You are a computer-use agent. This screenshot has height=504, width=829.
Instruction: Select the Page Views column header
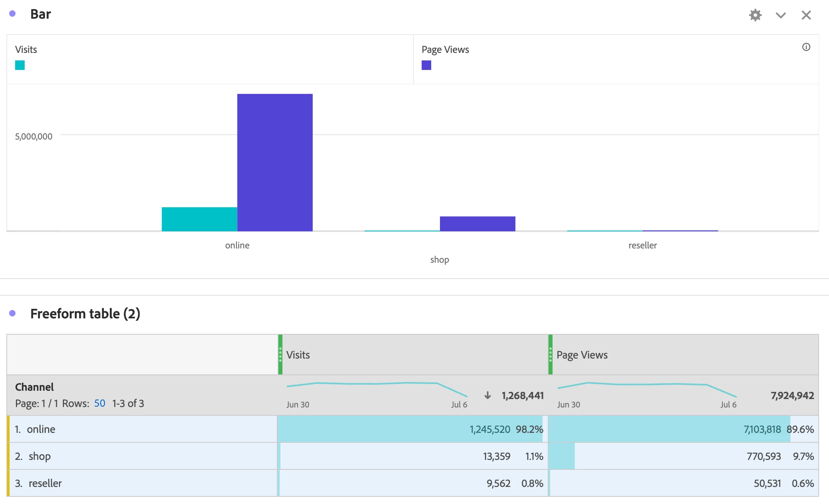point(582,355)
